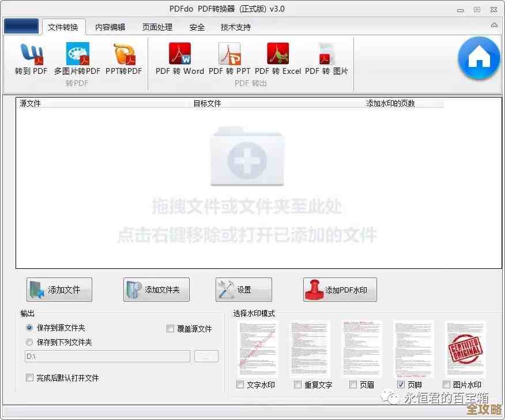Open the 设置 settings button
Image resolution: width=505 pixels, height=420 pixels.
pos(243,290)
